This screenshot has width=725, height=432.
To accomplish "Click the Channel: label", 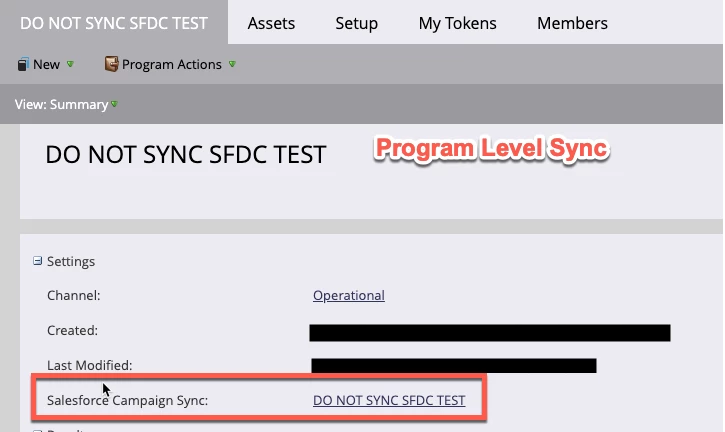I will click(74, 296).
